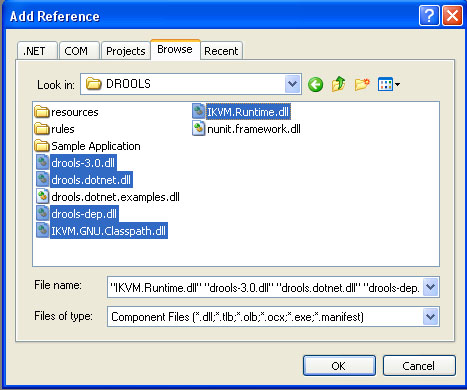
Task: Click drools.dotnet.dll file icon
Action: (x=42, y=180)
